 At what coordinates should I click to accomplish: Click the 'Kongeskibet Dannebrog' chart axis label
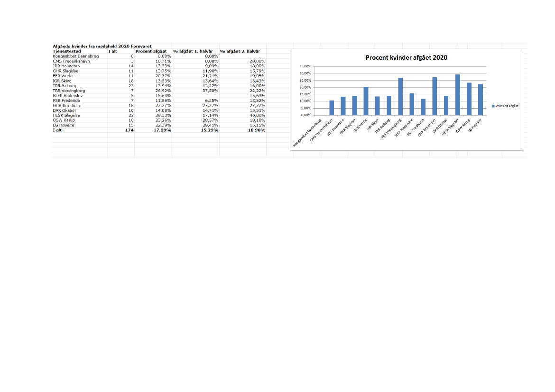[307, 133]
